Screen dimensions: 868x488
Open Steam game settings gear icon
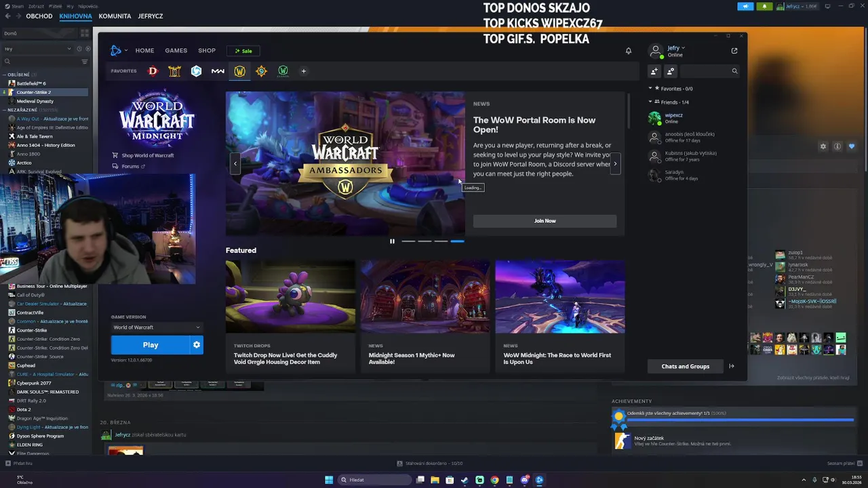click(x=823, y=146)
